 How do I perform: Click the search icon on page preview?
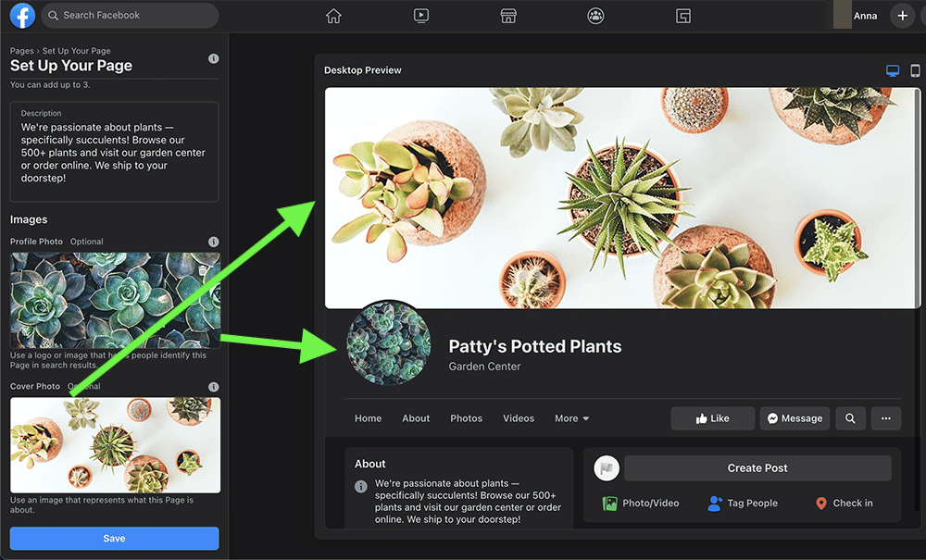tap(850, 418)
